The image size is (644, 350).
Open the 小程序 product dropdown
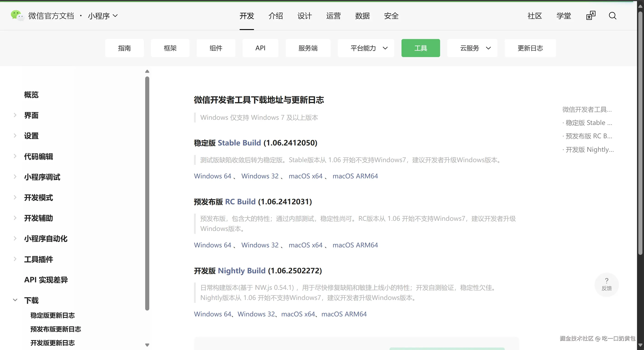click(x=103, y=16)
